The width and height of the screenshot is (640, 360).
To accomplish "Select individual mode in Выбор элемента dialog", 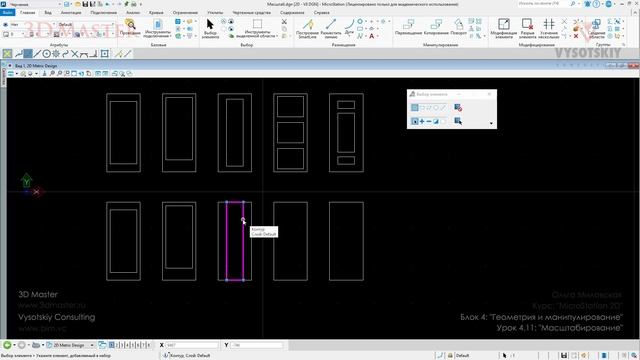I will click(x=415, y=107).
